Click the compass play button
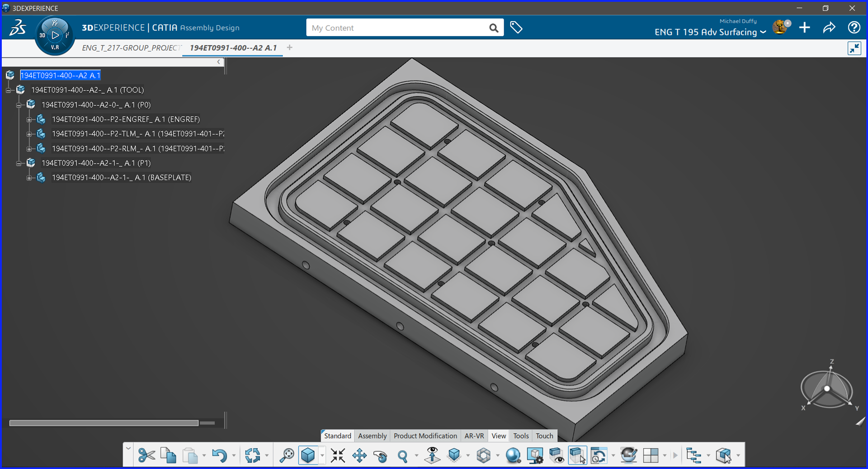The image size is (868, 469). point(55,35)
